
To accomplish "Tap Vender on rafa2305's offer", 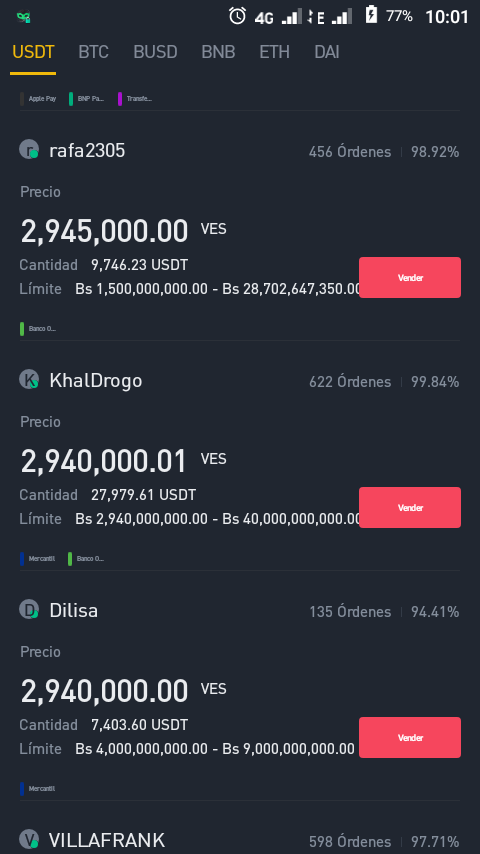I will coord(410,277).
